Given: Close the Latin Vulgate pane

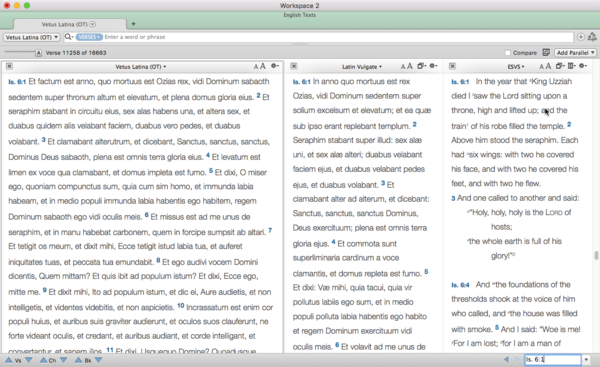Looking at the screenshot, I should [x=294, y=66].
